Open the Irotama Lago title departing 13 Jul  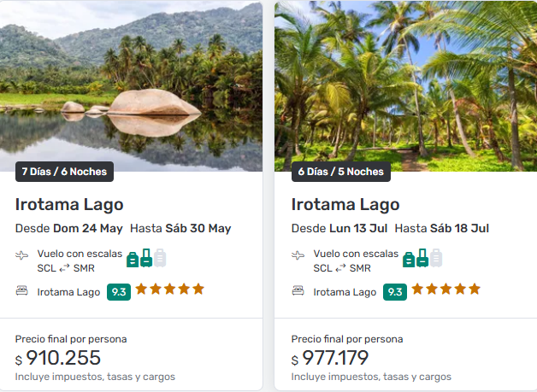(x=345, y=204)
